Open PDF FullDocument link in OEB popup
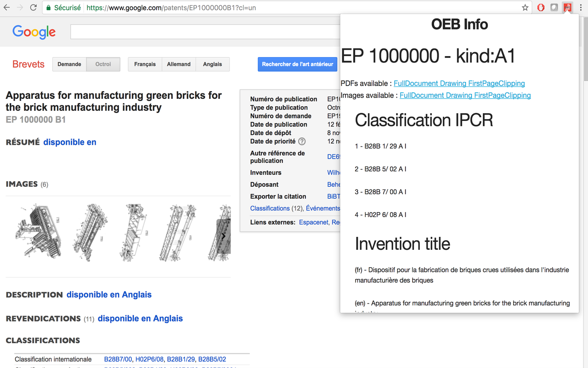The width and height of the screenshot is (588, 368). [416, 83]
